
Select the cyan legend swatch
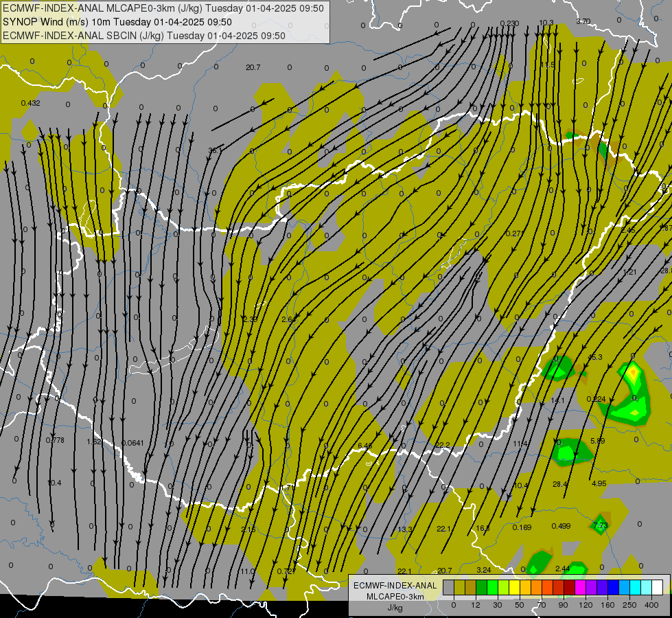point(635,587)
